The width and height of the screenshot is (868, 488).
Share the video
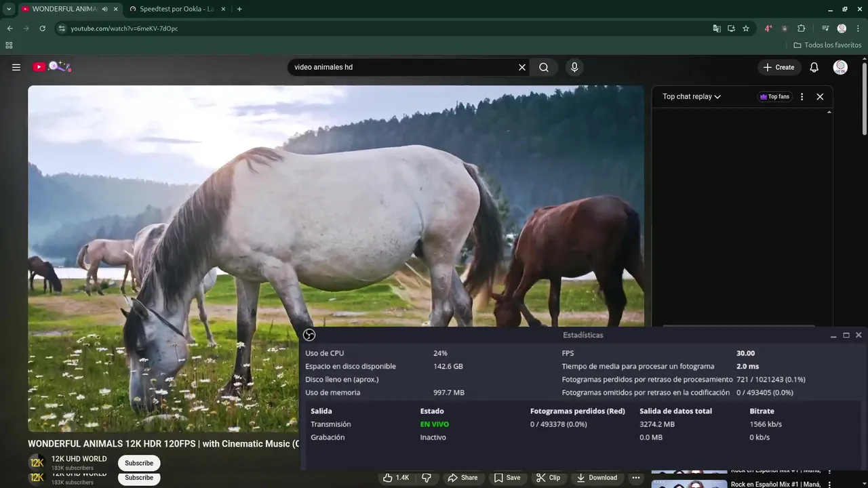(x=462, y=478)
